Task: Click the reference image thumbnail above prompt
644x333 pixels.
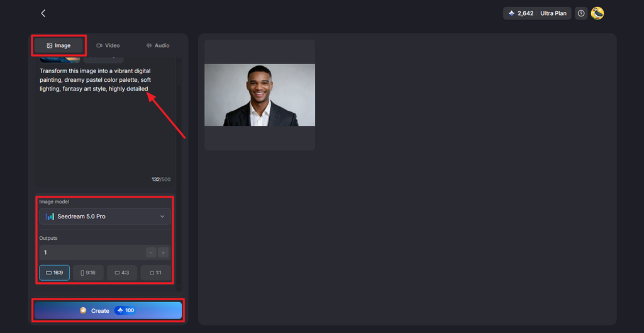Action: tap(60, 60)
